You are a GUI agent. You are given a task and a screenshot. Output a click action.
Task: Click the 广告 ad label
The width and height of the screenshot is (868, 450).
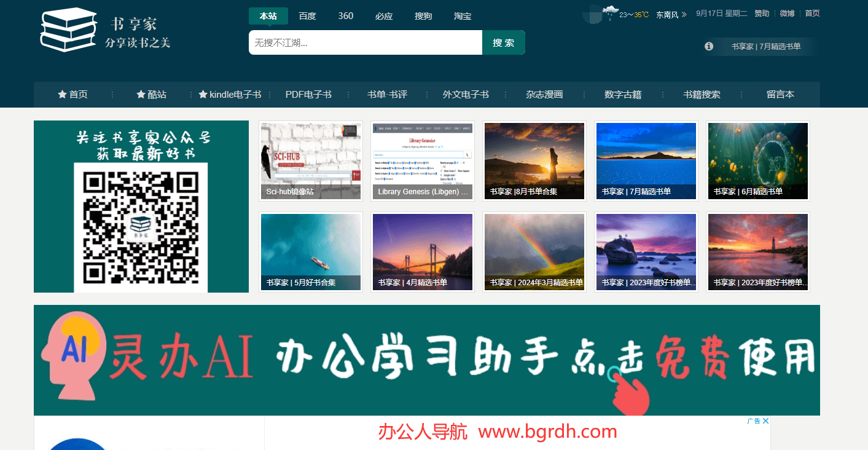pos(754,421)
